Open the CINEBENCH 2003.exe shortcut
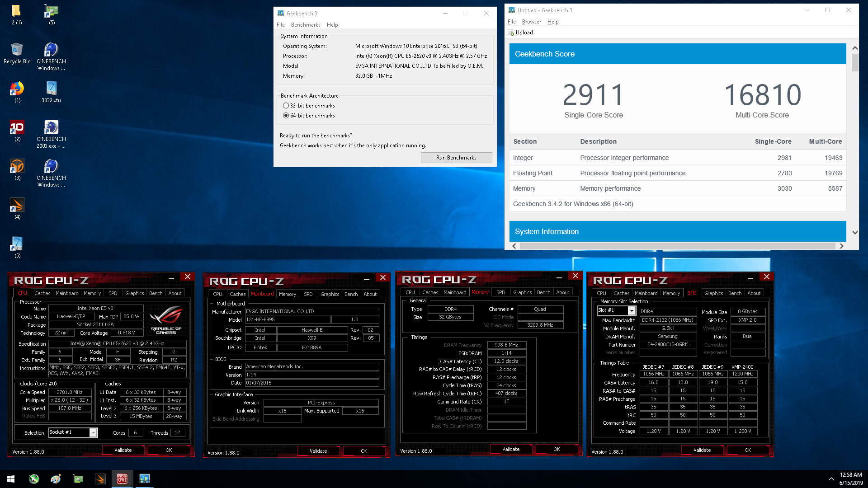The width and height of the screenshot is (868, 488). [x=51, y=134]
